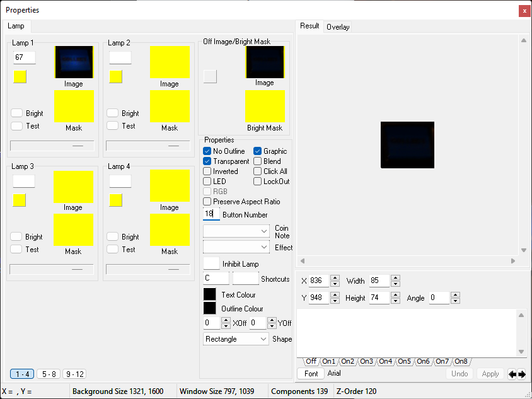532x399 pixels.
Task: Click the Y position down arrow
Action: pyautogui.click(x=335, y=301)
